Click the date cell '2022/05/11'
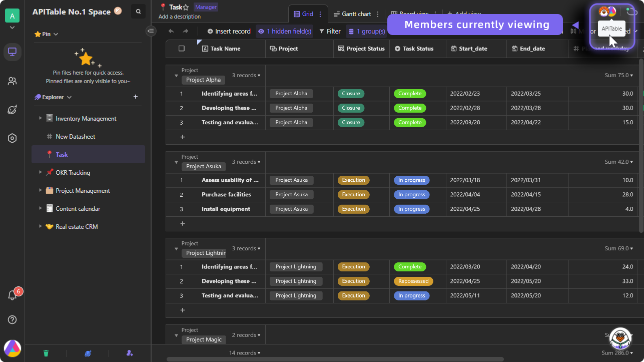 (476, 295)
